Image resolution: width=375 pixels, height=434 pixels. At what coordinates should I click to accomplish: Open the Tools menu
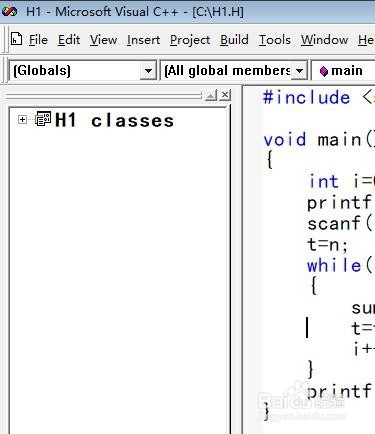click(275, 40)
